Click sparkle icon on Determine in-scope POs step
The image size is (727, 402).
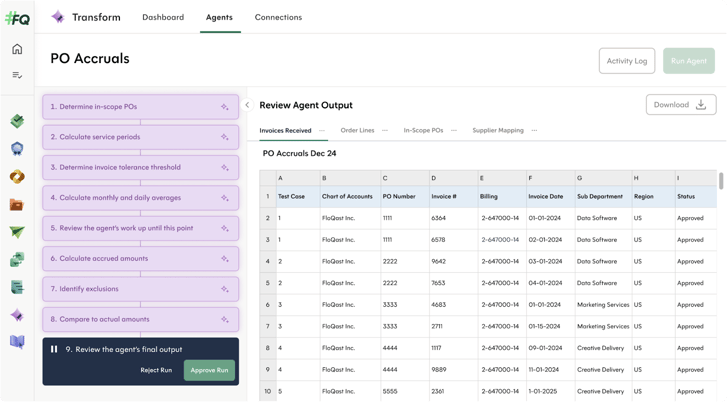click(x=225, y=107)
